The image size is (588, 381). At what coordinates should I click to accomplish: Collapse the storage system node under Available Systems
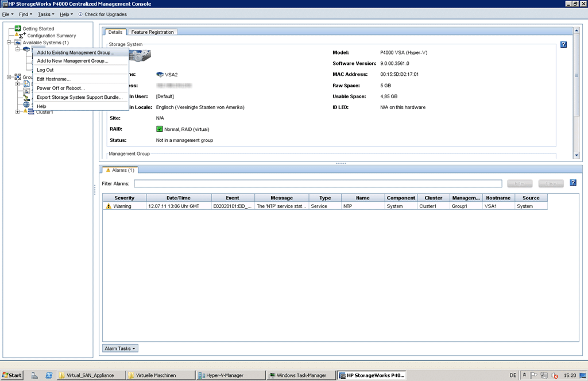(17, 49)
